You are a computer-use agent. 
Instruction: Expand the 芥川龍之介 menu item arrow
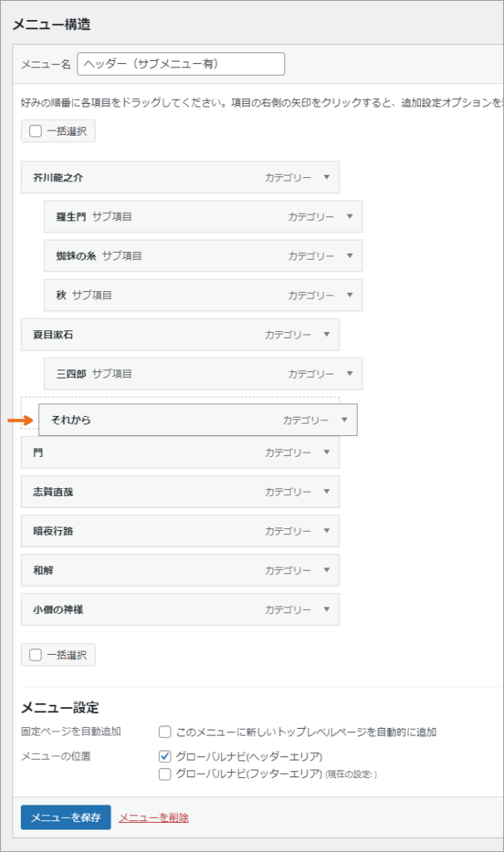pos(326,177)
